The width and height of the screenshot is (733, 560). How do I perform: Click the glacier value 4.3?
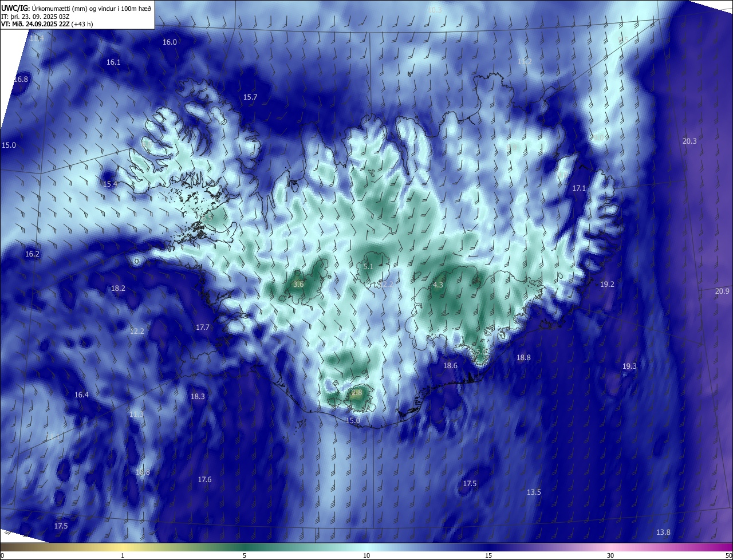coord(438,285)
